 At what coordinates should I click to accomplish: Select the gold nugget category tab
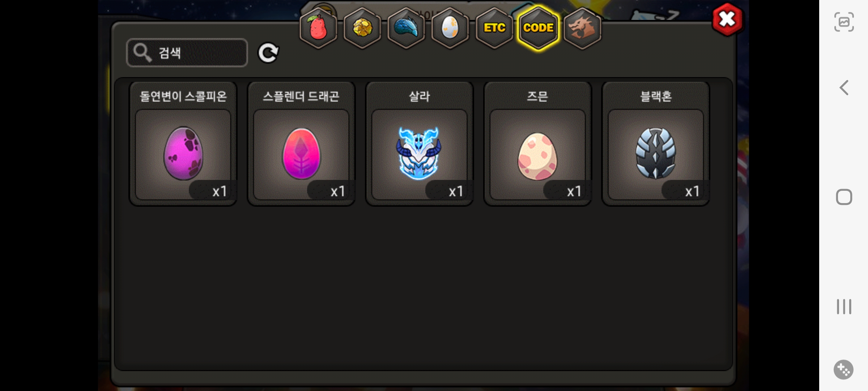(362, 28)
